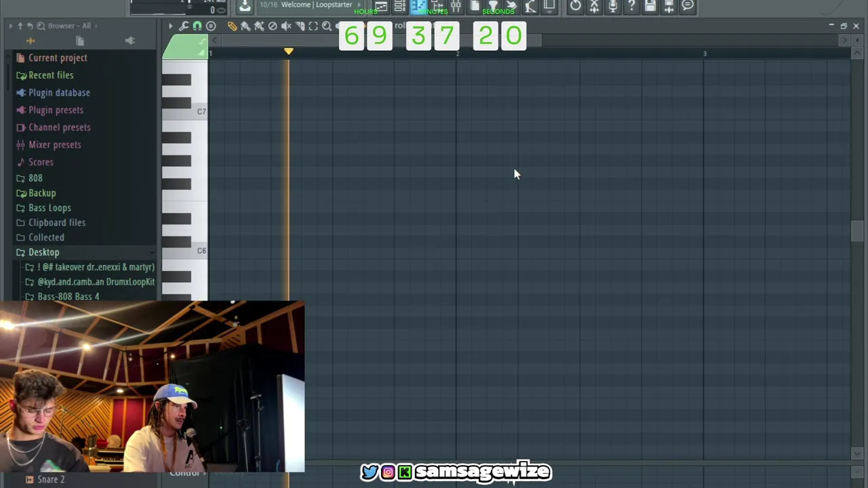Toggle the highlighted Piano roll view button
The width and height of the screenshot is (868, 488).
[418, 6]
